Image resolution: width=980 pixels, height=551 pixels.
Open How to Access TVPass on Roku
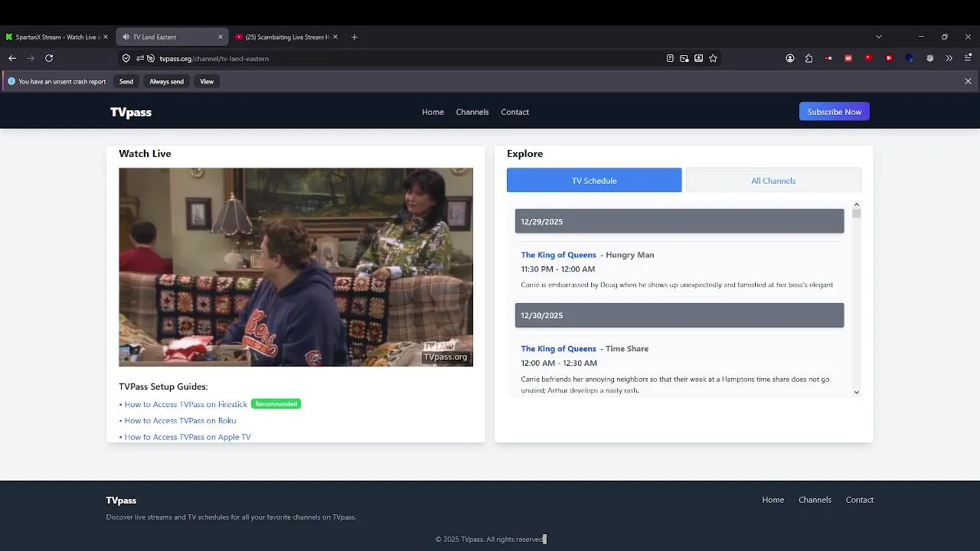point(180,420)
